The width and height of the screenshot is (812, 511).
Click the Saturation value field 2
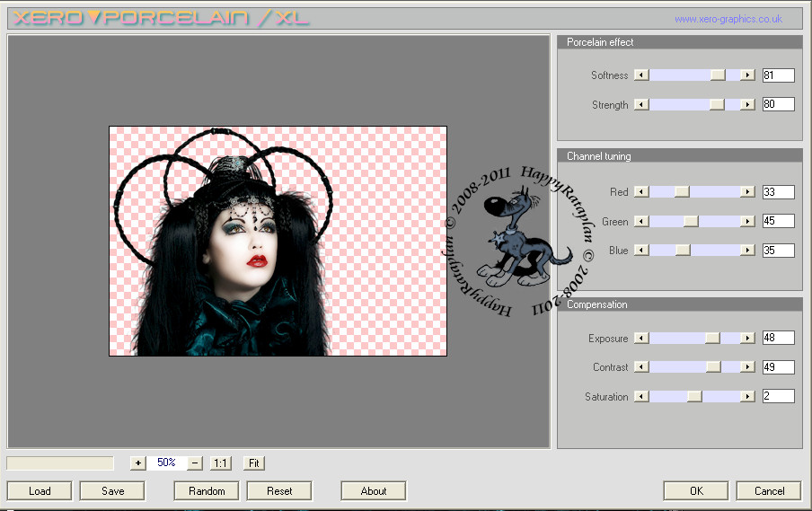(x=779, y=396)
